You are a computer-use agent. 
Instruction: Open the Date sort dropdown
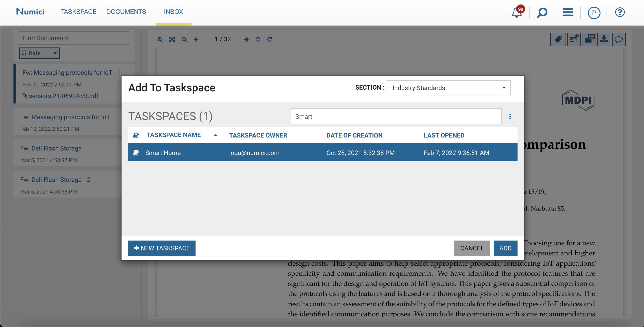click(x=39, y=53)
